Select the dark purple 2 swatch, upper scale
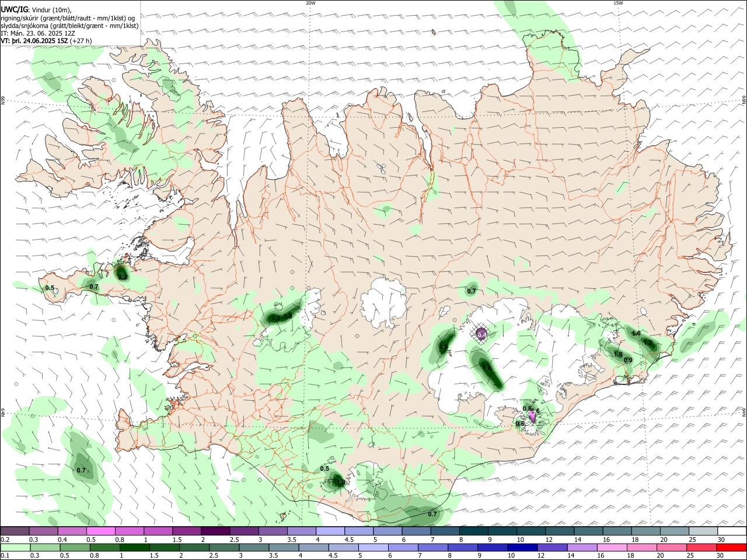 tap(215, 531)
